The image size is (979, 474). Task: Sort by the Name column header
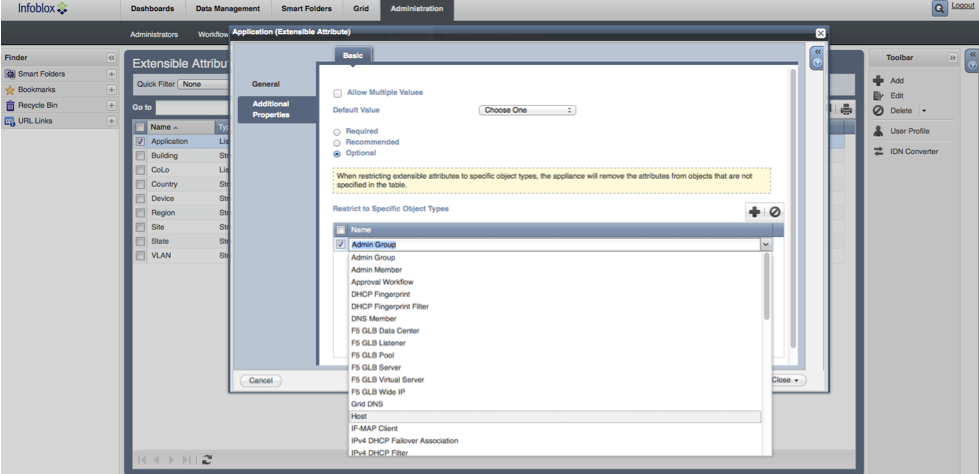click(181, 127)
